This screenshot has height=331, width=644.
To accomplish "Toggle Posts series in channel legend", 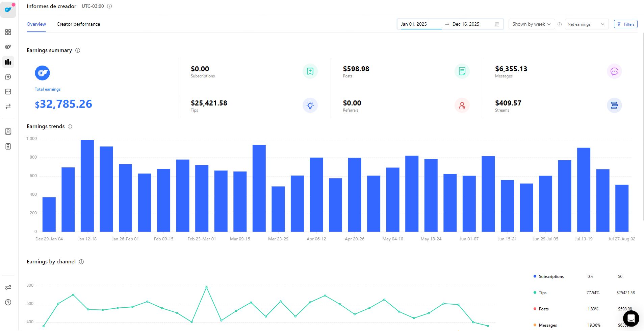I will [543, 309].
